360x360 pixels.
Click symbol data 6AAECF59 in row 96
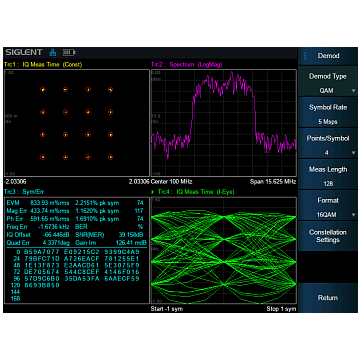coord(122,278)
